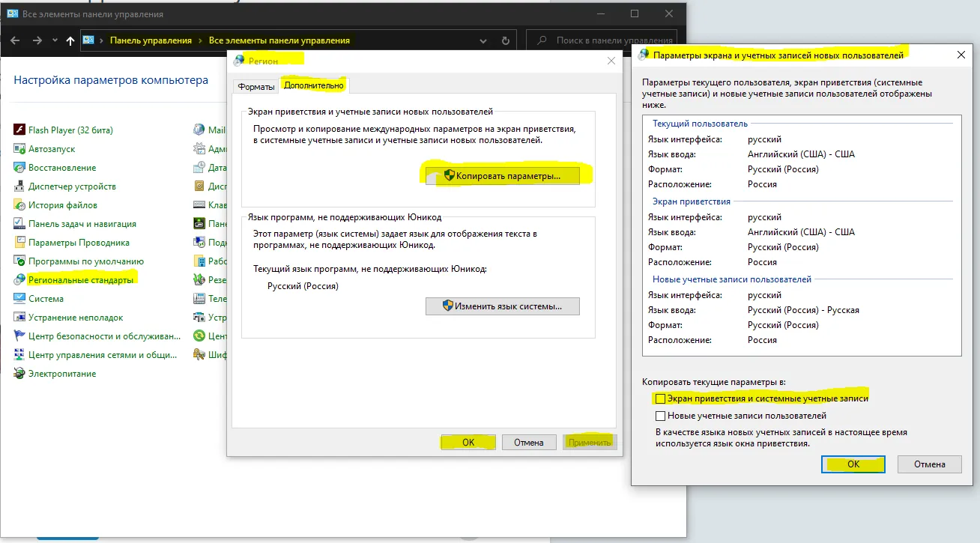Expand the Панель управления breadcrumb arrow
The image size is (980, 543).
[200, 40]
